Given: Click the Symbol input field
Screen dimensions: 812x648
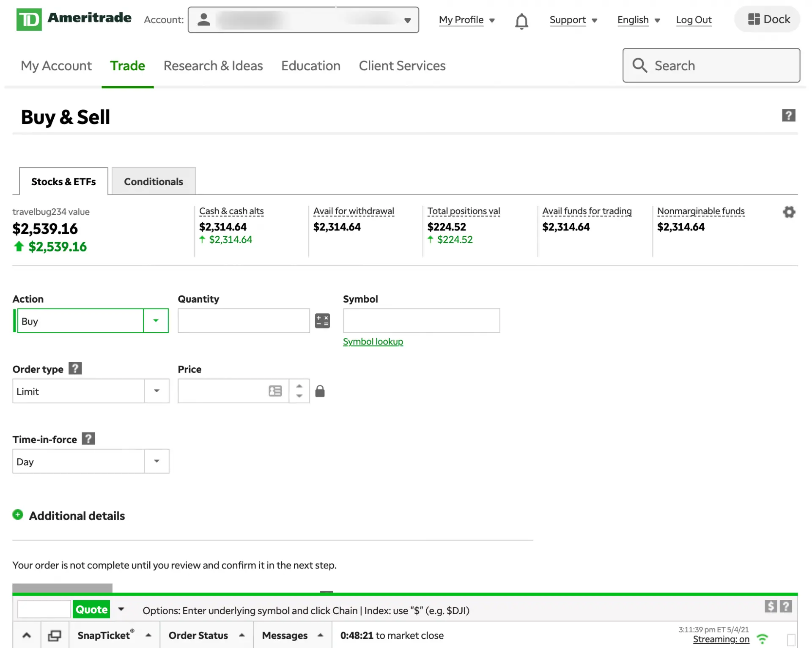Looking at the screenshot, I should pos(421,320).
